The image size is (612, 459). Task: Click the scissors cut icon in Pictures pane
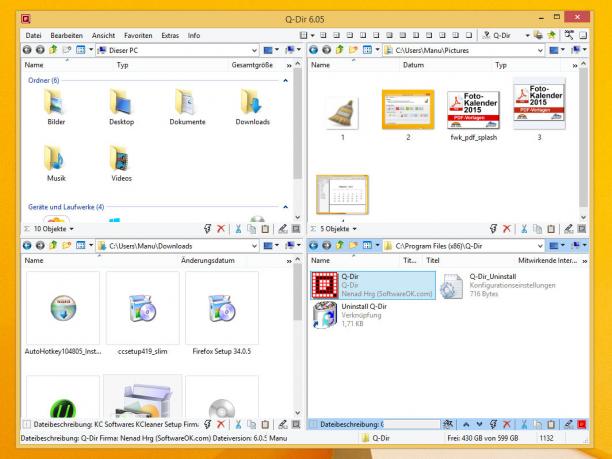coord(524,229)
